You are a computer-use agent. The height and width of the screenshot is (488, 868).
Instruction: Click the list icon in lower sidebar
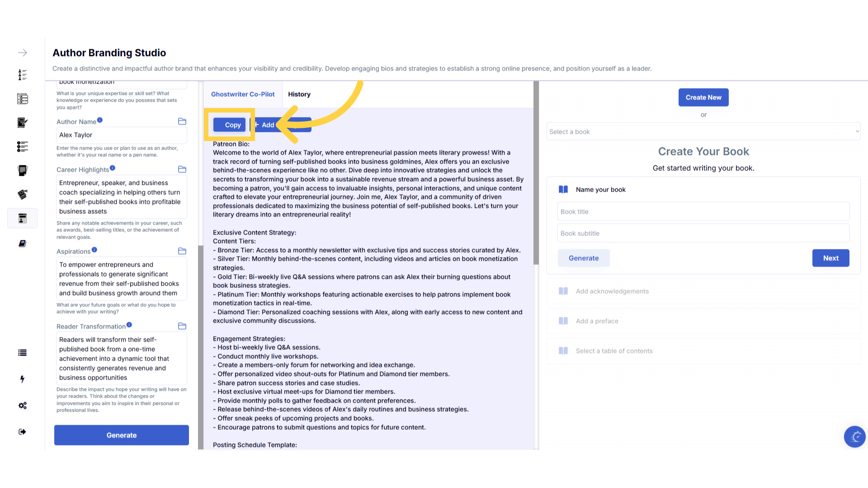point(22,353)
